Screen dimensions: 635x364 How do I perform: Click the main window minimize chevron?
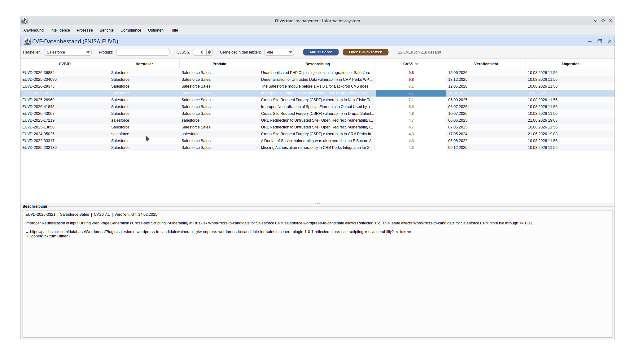(x=595, y=21)
